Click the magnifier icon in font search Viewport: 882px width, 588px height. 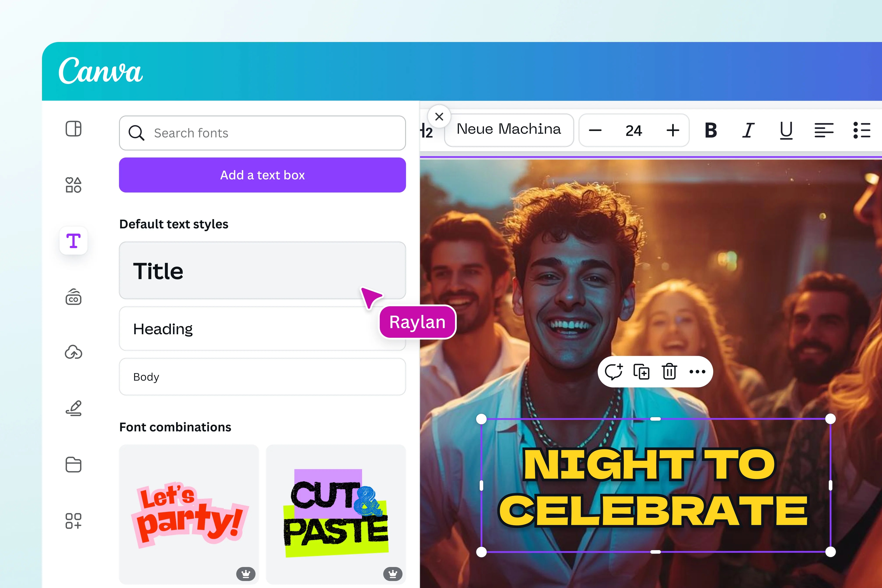[136, 133]
